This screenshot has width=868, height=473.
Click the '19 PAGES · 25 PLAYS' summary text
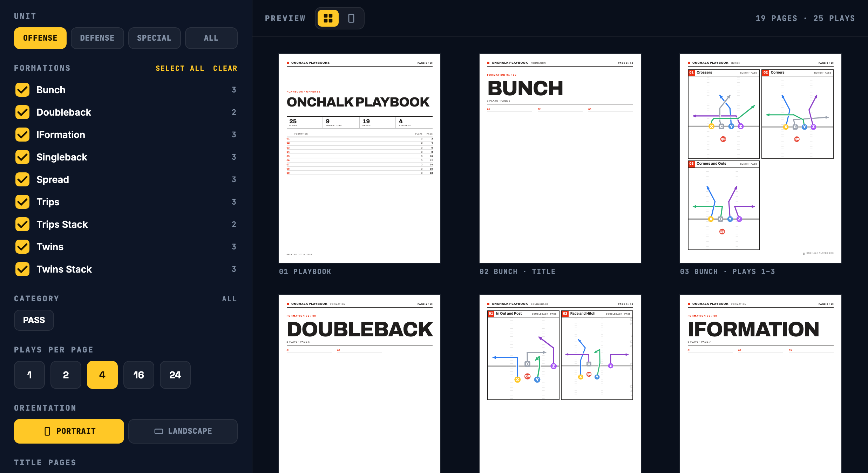tap(805, 18)
